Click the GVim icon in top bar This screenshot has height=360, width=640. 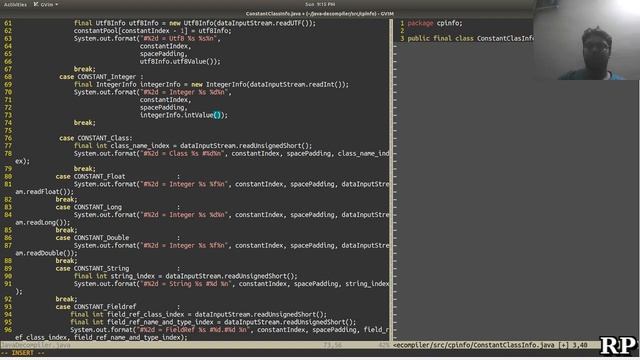click(x=36, y=4)
